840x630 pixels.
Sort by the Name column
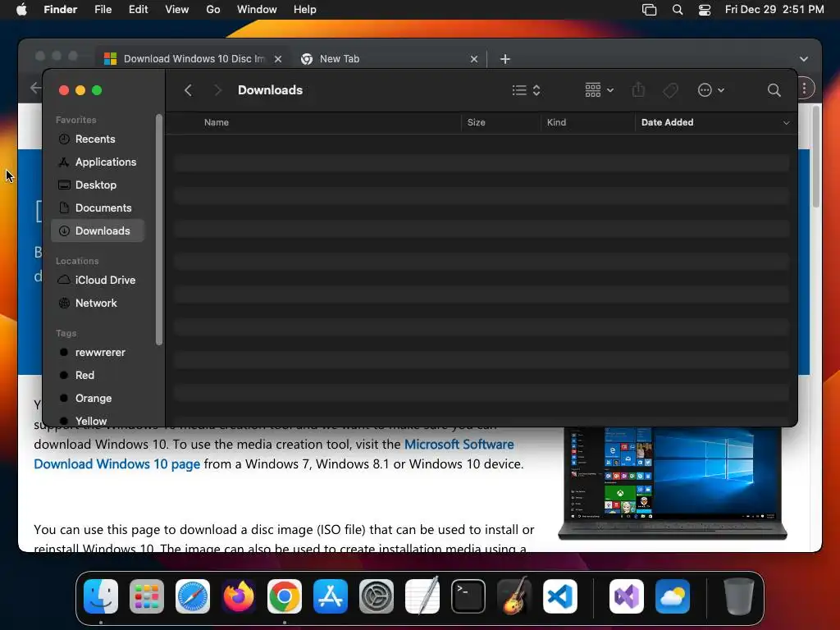pos(216,122)
